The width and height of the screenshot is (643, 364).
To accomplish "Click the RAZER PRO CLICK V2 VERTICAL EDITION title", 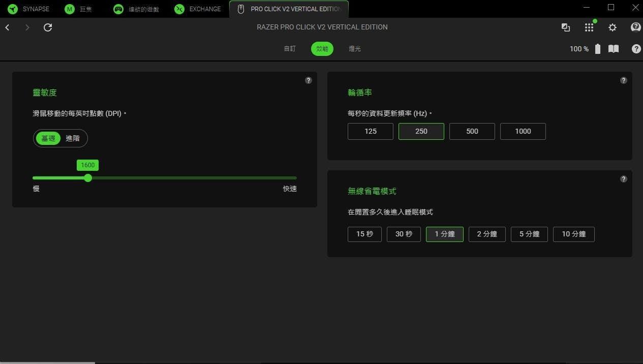I will (x=322, y=27).
